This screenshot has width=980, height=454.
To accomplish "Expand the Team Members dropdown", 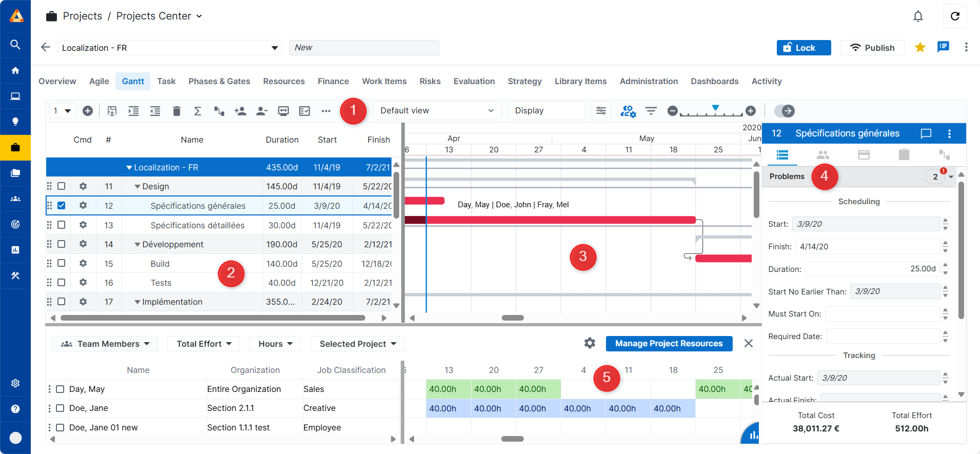I will (105, 344).
